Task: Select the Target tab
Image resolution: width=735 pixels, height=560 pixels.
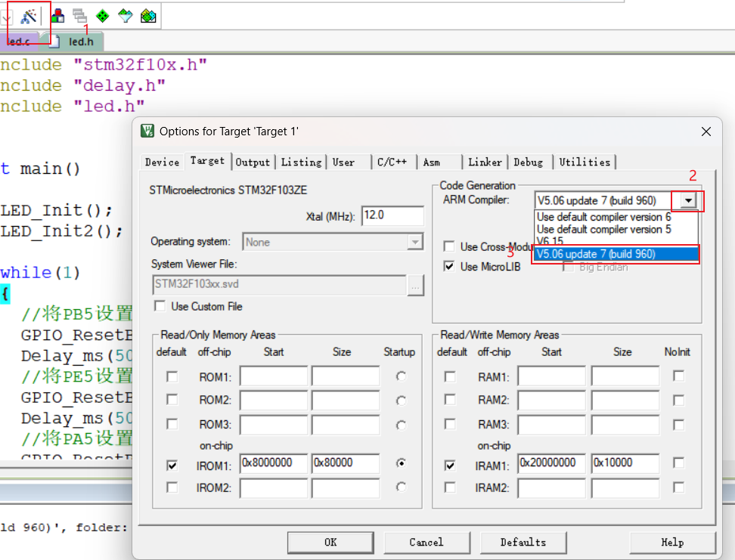Action: point(207,161)
